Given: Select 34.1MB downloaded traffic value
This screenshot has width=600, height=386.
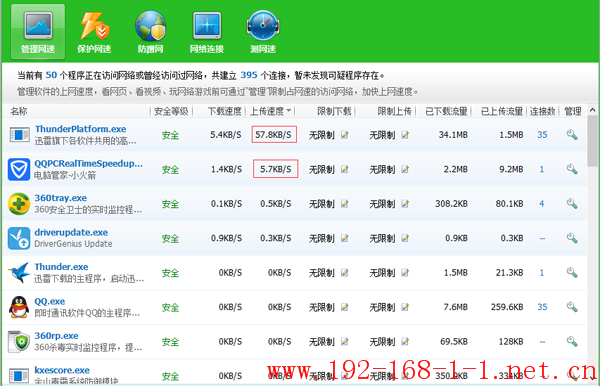Looking at the screenshot, I should click(453, 135).
